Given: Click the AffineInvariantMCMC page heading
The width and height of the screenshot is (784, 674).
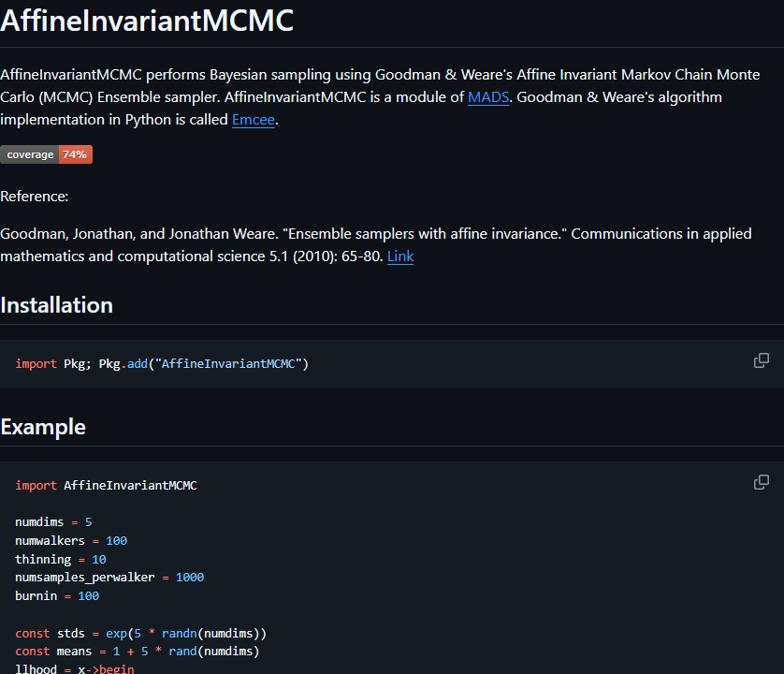Looking at the screenshot, I should pyautogui.click(x=147, y=21).
